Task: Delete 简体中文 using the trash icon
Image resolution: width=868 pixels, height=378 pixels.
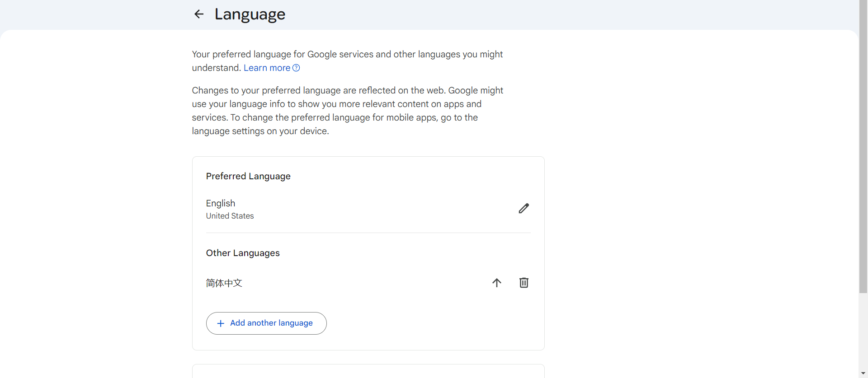Action: click(524, 283)
